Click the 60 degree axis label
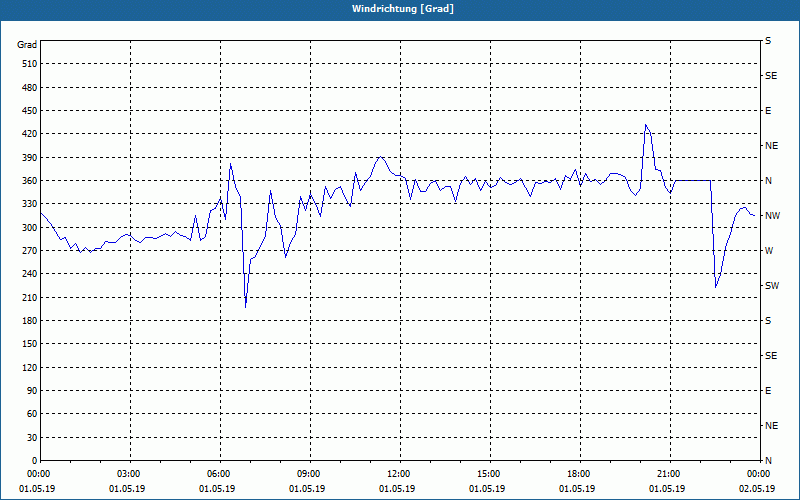The image size is (800, 500). pos(32,414)
